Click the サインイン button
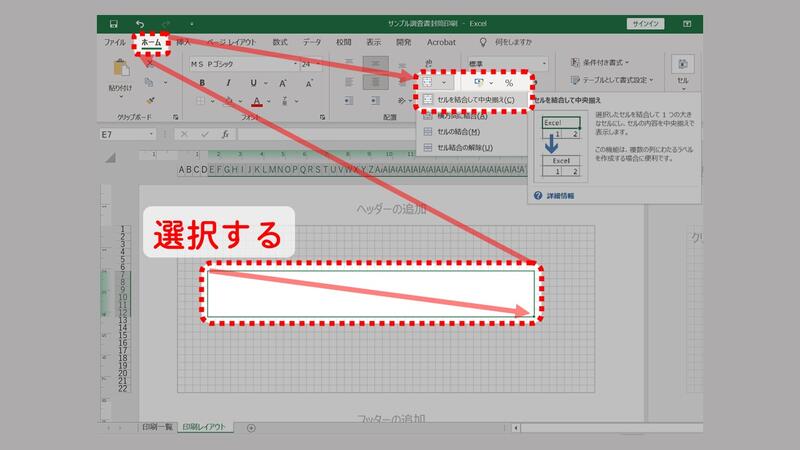 tap(645, 23)
